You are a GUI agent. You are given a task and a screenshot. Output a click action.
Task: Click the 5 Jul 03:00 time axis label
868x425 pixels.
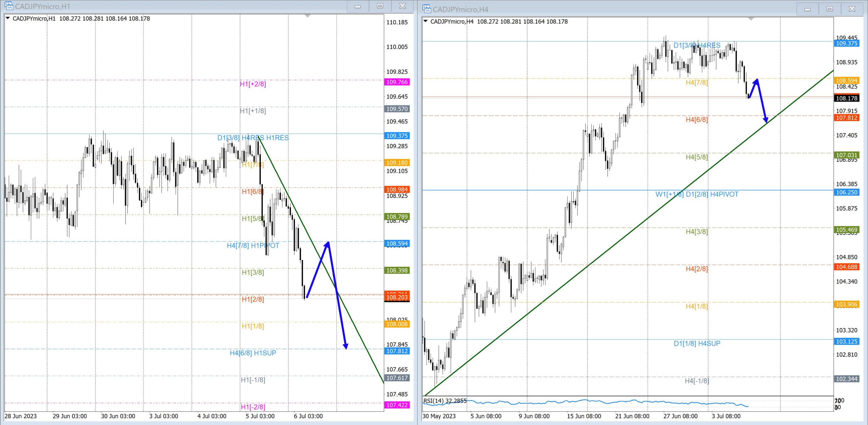click(x=260, y=416)
